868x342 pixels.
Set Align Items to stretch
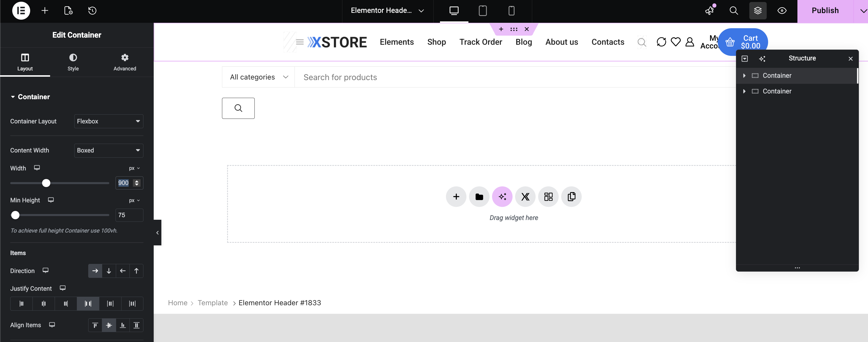pos(137,325)
